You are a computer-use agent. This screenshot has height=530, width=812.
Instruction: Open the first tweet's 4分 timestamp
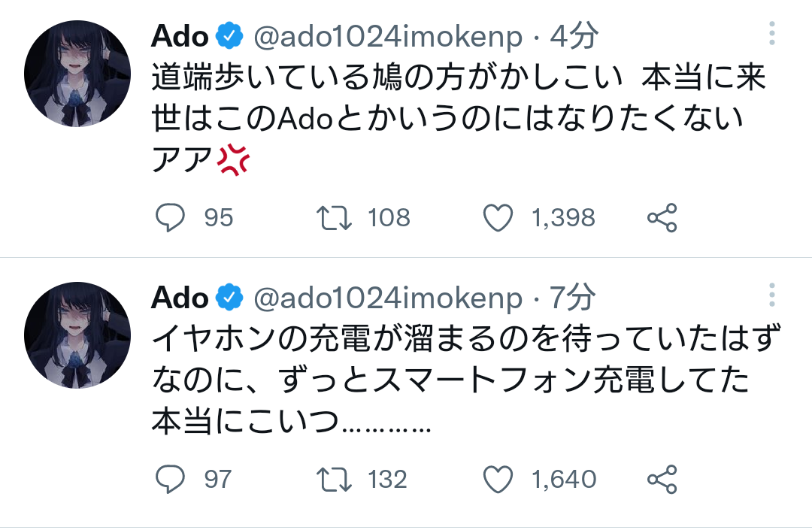click(x=574, y=35)
